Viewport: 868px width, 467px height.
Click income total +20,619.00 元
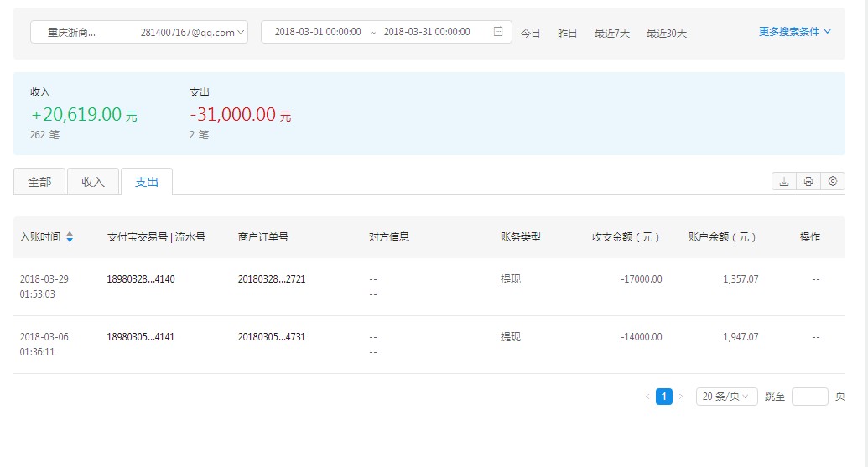[x=84, y=115]
